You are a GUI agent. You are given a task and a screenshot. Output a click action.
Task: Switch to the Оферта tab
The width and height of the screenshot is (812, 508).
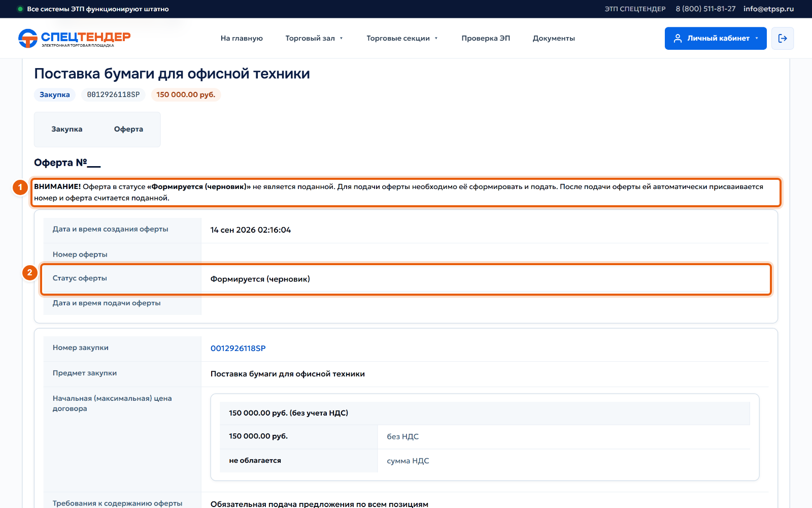tap(128, 129)
